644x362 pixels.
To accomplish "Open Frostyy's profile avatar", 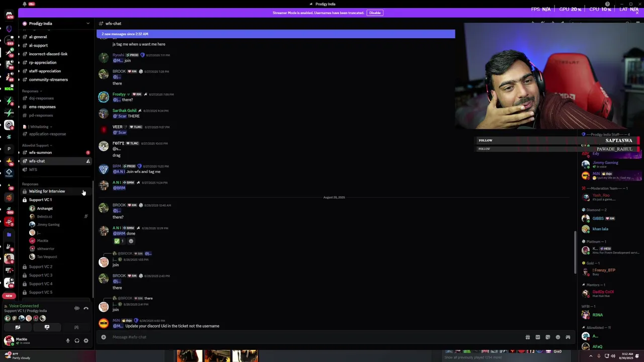I will pos(103,97).
